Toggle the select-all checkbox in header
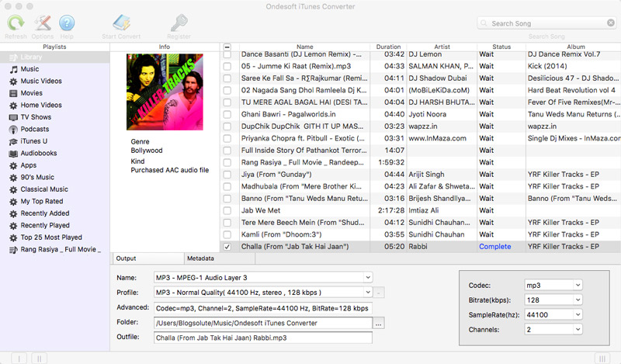 tap(227, 47)
